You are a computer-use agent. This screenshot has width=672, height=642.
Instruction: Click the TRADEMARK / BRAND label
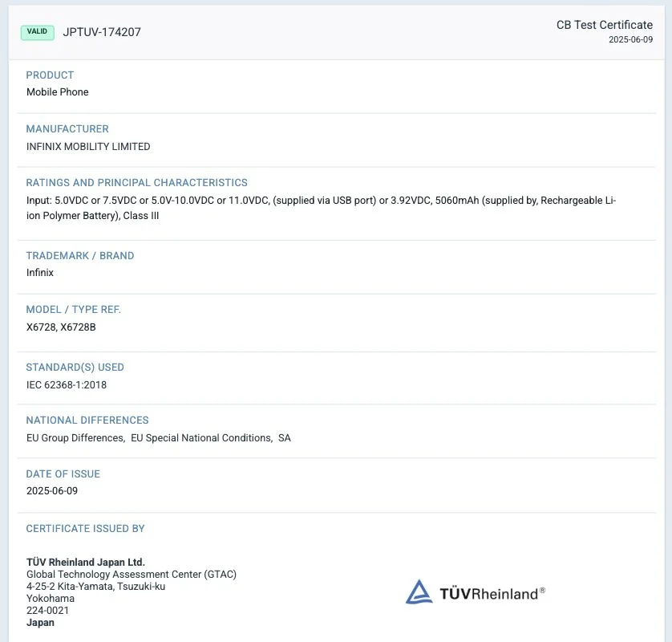click(80, 256)
